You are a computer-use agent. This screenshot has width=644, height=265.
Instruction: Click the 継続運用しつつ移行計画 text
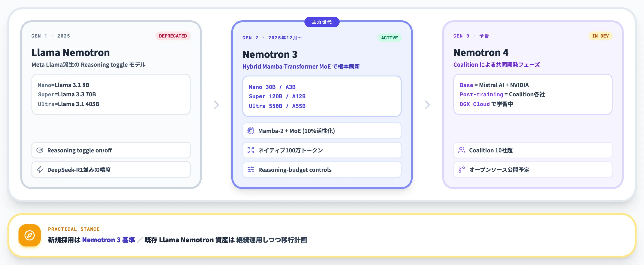272,240
